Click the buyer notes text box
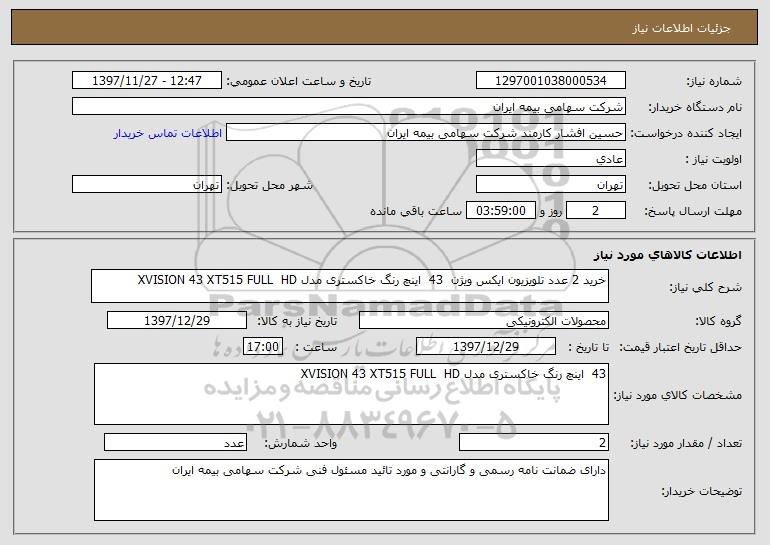Viewport: 770px width, 545px height. click(x=351, y=490)
